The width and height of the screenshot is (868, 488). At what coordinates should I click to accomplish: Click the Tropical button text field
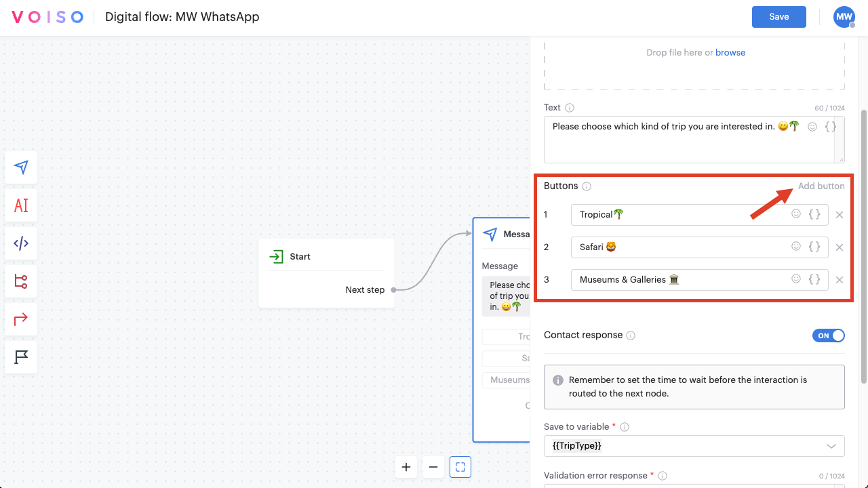tap(700, 215)
